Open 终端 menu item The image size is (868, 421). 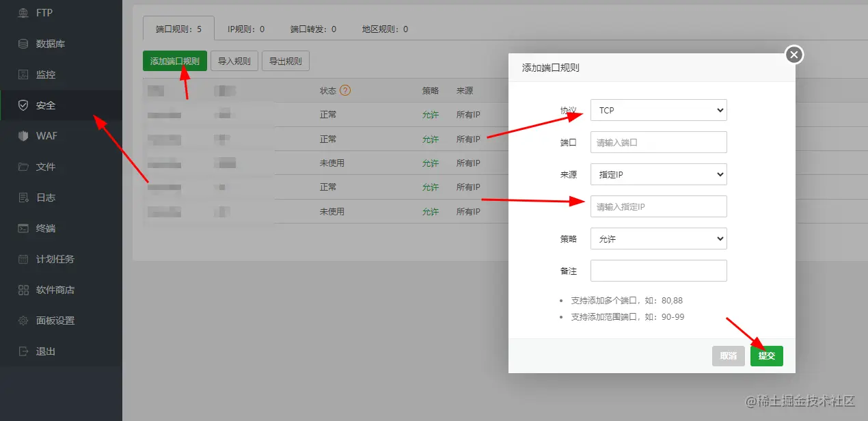(x=46, y=228)
